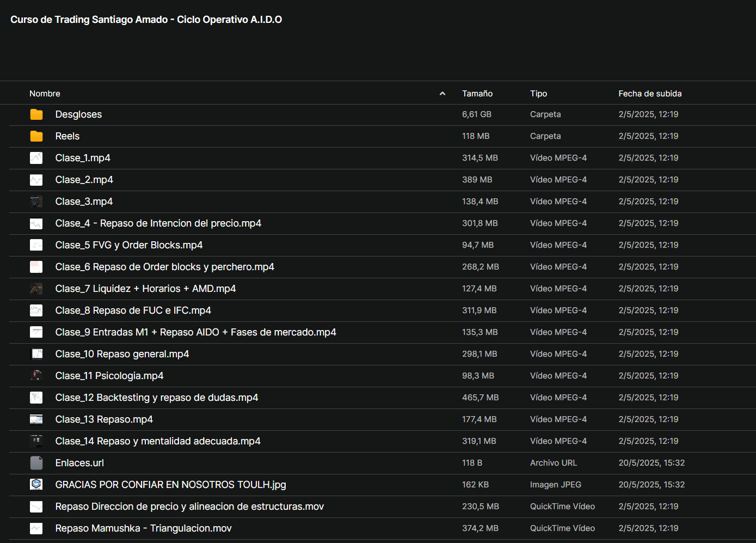The height and width of the screenshot is (543, 756).
Task: Sort by the Nombre column header
Action: point(45,94)
